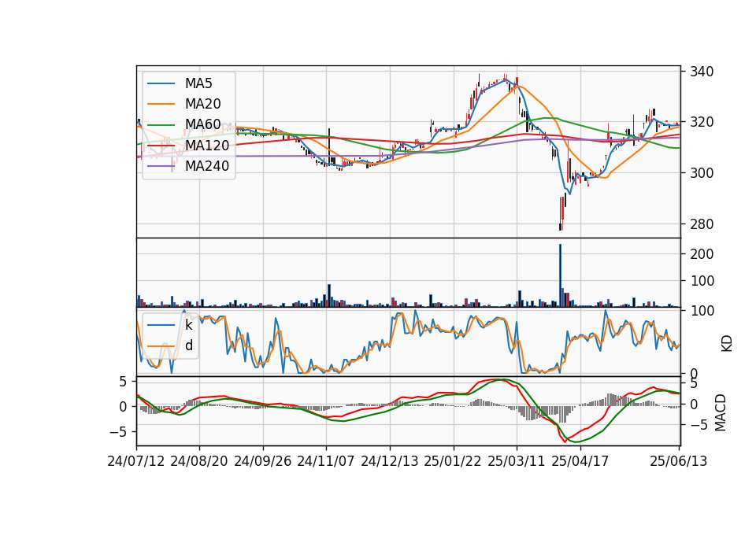Click the 25/04/17 date axis label

pyautogui.click(x=580, y=461)
